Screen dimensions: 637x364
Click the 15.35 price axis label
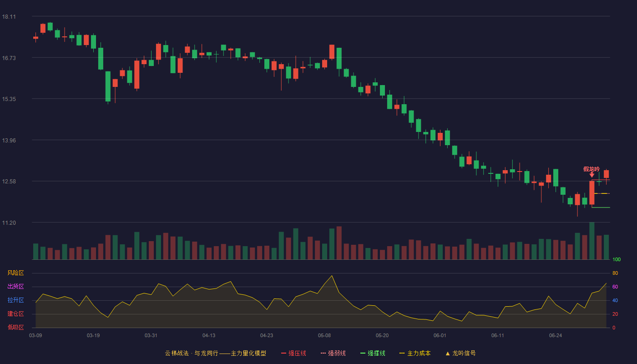9,99
